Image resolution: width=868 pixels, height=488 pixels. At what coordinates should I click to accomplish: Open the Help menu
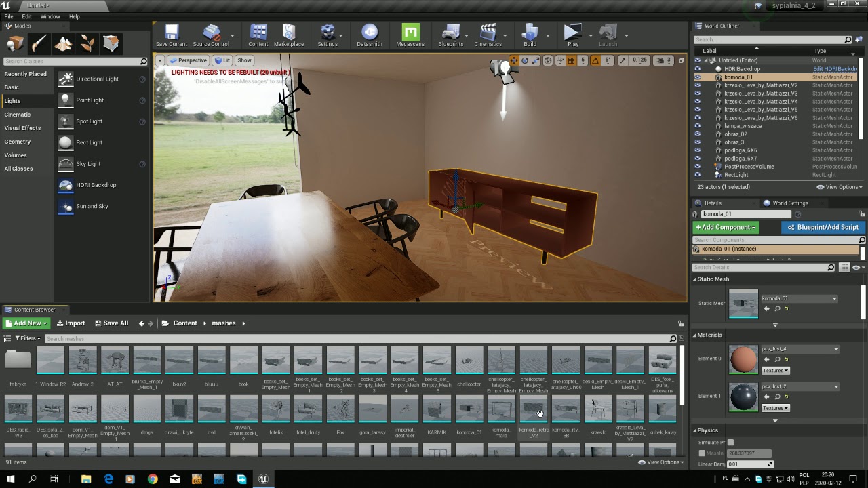75,16
